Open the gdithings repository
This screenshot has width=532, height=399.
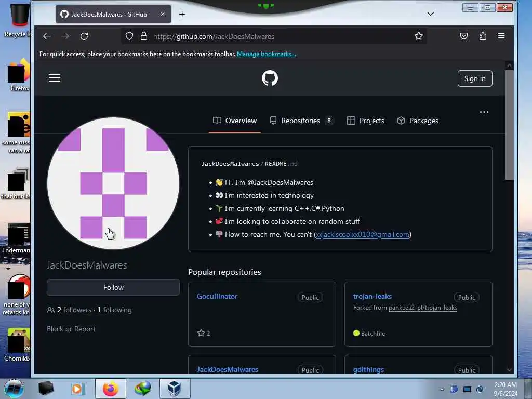point(368,369)
